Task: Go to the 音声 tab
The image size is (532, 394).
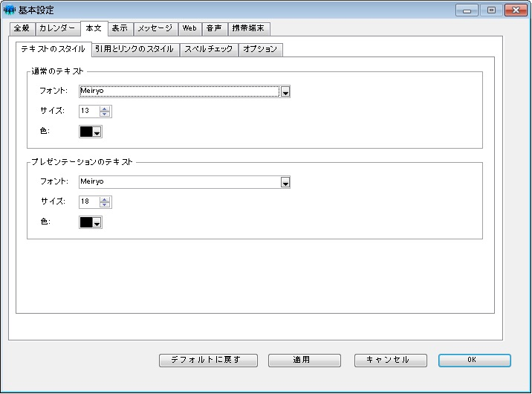Action: (x=215, y=28)
